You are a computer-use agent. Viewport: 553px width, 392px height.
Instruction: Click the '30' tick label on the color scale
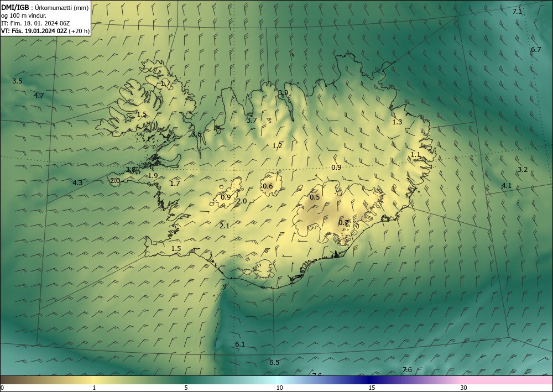tap(464, 388)
